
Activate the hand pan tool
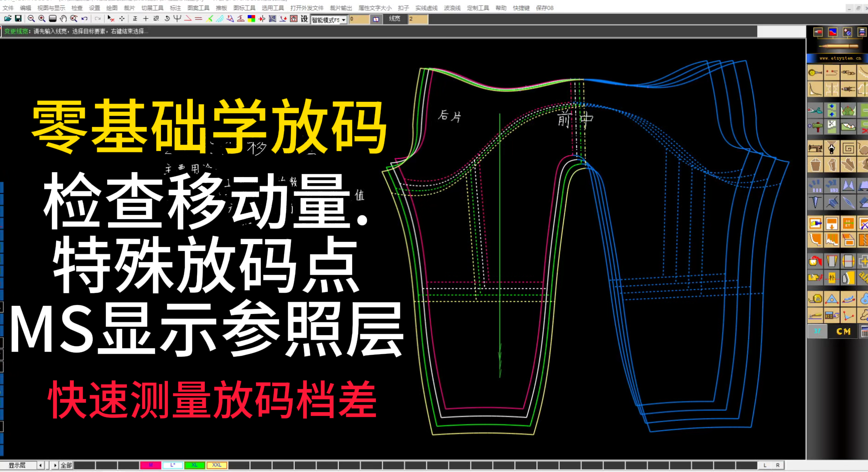click(63, 19)
